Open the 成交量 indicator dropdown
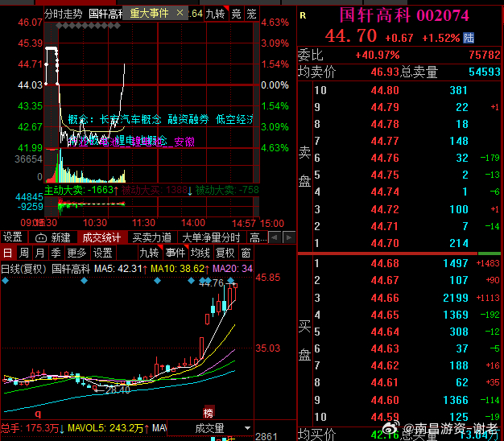The image size is (504, 441). [210, 428]
